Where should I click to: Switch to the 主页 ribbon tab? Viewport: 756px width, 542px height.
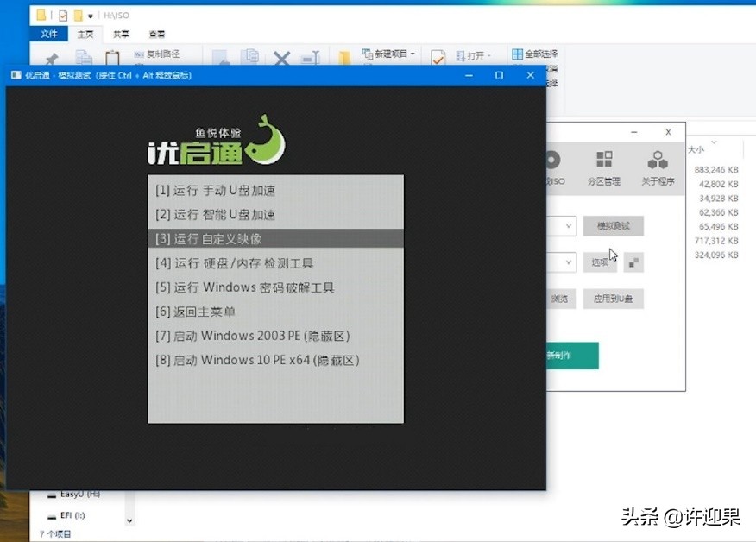point(85,35)
